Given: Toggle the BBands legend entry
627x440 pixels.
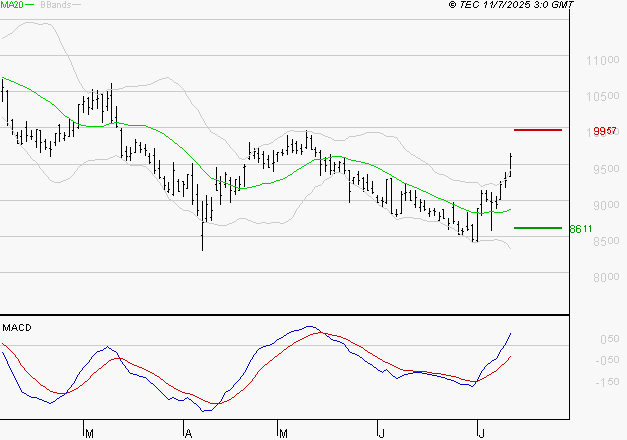Looking at the screenshot, I should 54,6.
